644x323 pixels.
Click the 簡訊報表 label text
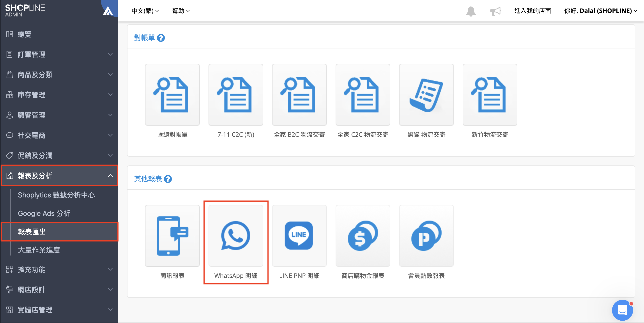[172, 276]
